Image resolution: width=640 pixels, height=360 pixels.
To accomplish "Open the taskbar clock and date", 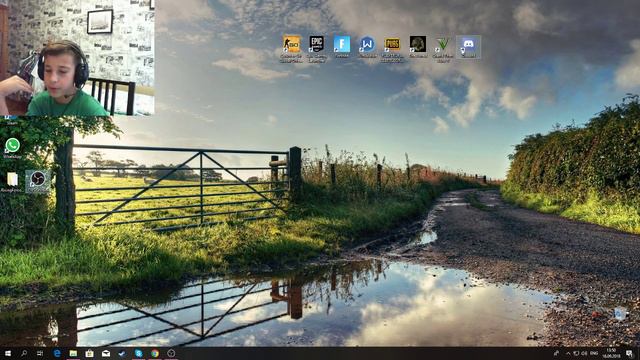I will click(611, 353).
